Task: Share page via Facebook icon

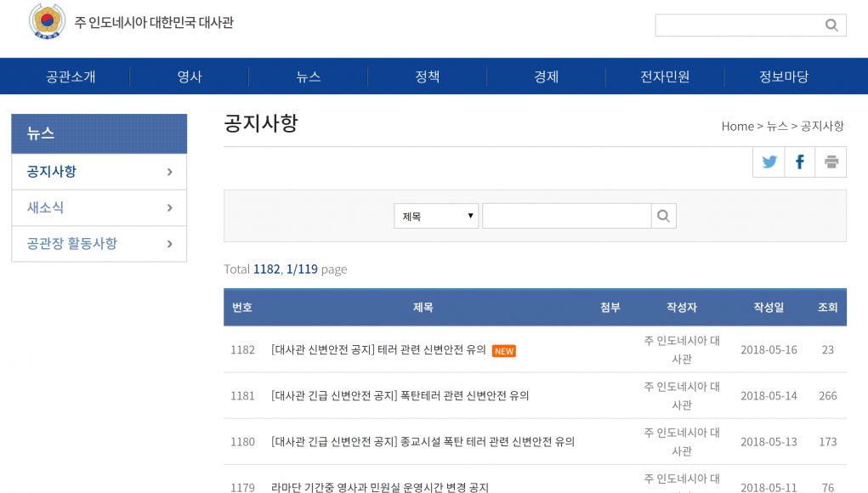Action: click(x=800, y=161)
